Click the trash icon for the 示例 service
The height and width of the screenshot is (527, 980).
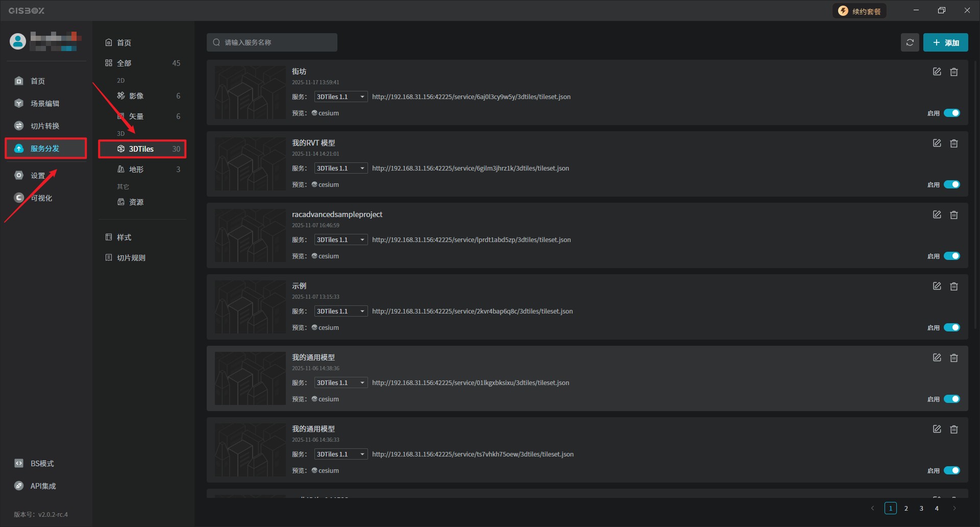pyautogui.click(x=953, y=286)
